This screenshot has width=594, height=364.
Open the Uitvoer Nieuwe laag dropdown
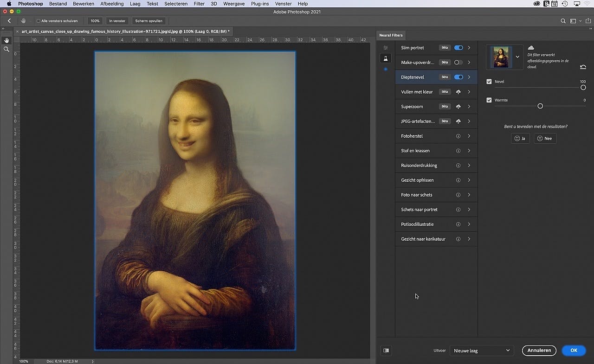pos(482,351)
